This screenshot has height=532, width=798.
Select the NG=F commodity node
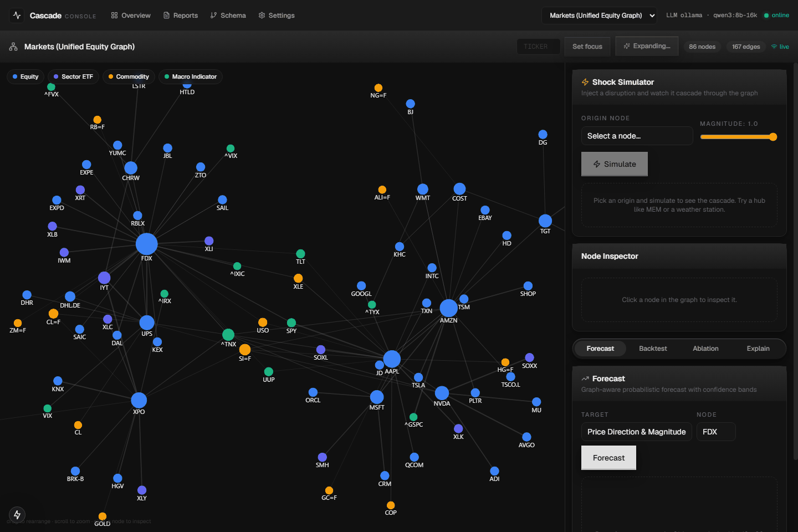click(378, 88)
